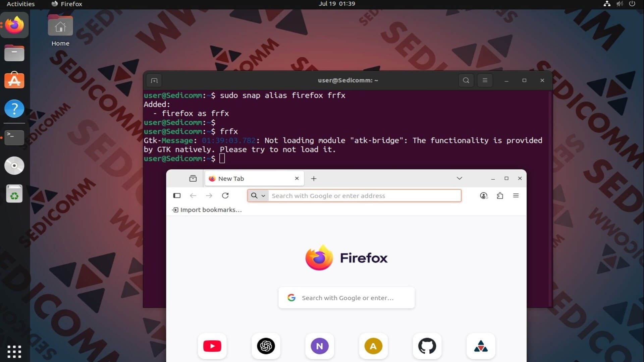Toggle the Firefox sidebar button
The height and width of the screenshot is (362, 644).
coord(177,195)
